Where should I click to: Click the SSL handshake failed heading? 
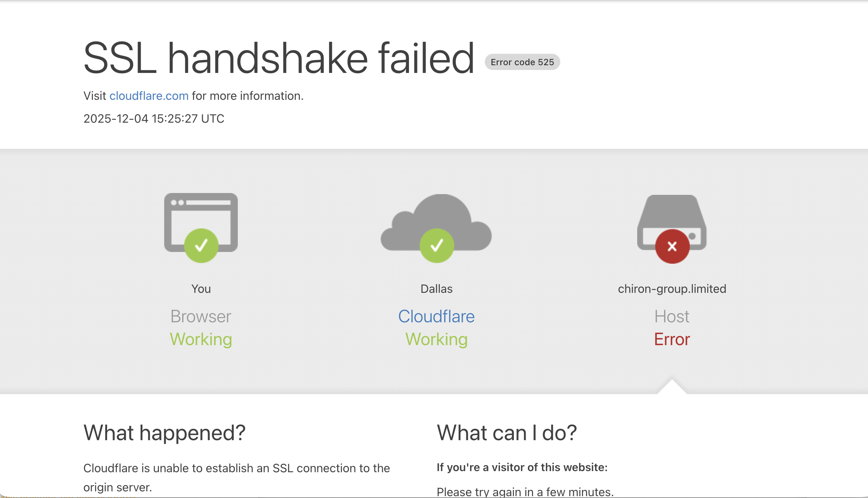tap(279, 58)
